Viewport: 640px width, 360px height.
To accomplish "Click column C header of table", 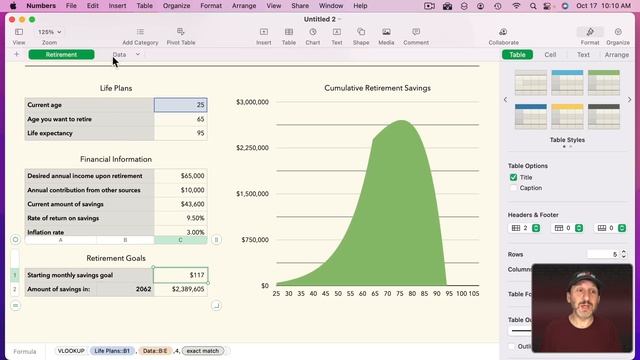I will click(180, 240).
